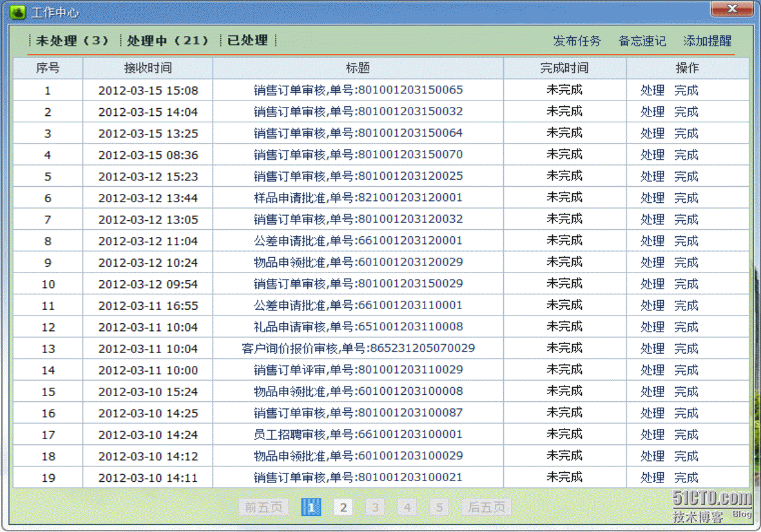Click received time 2012-03-12 09:54
The width and height of the screenshot is (761, 532).
point(148,284)
